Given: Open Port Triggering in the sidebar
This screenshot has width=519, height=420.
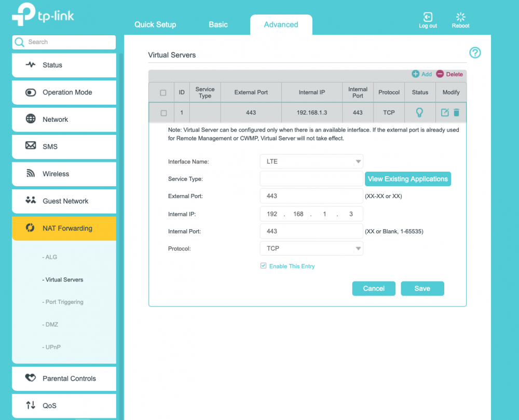Looking at the screenshot, I should point(64,302).
